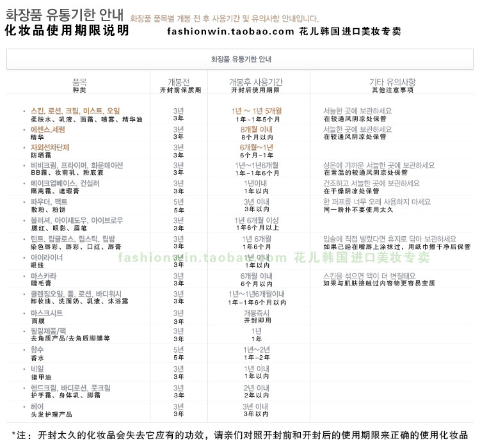Click the "防晒霜" row label
The width and height of the screenshot is (480, 448).
click(41, 156)
